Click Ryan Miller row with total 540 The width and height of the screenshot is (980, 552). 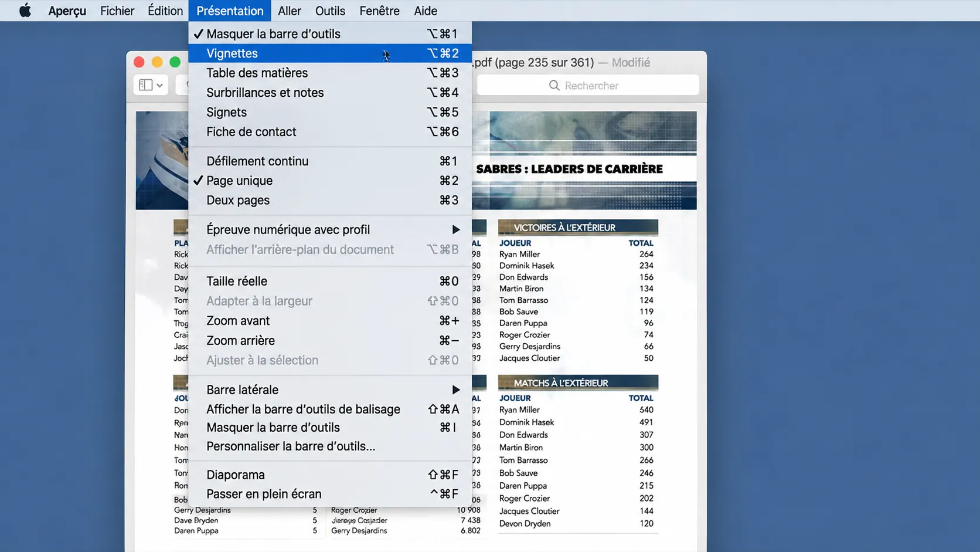(577, 410)
